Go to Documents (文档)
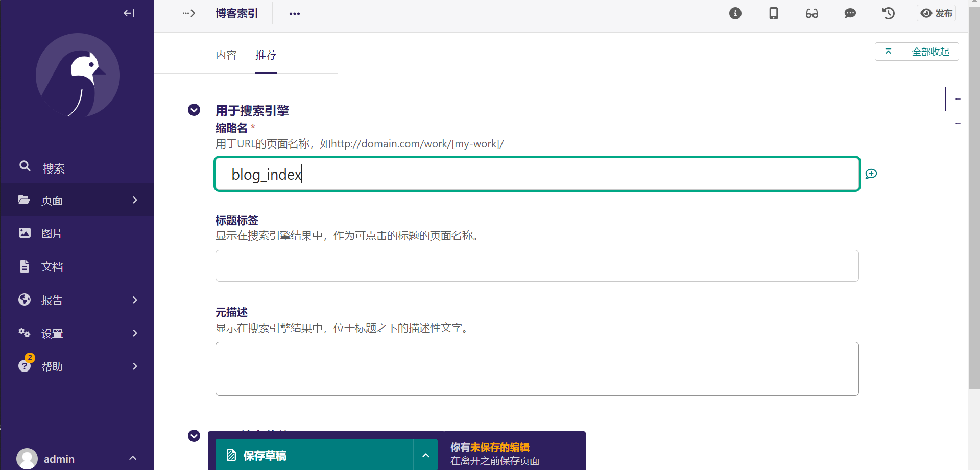The height and width of the screenshot is (470, 980). tap(77, 266)
